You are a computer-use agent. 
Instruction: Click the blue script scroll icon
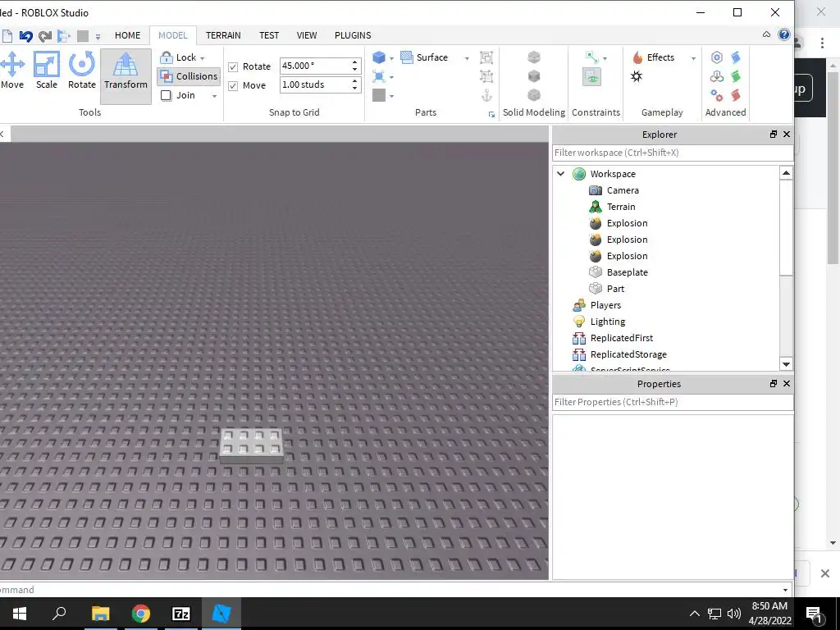tap(736, 57)
